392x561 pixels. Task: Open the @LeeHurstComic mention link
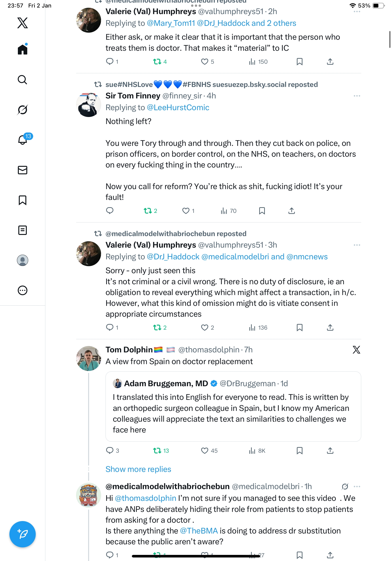coord(178,108)
